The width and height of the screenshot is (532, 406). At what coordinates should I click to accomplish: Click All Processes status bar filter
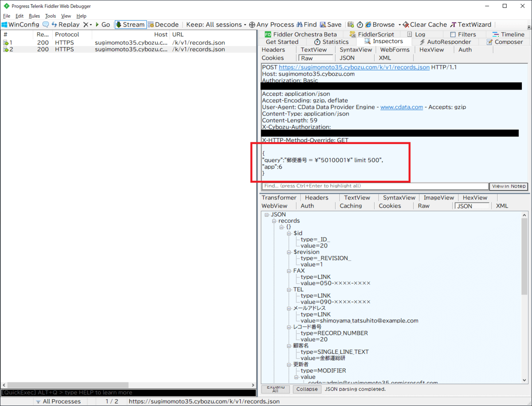click(x=58, y=402)
